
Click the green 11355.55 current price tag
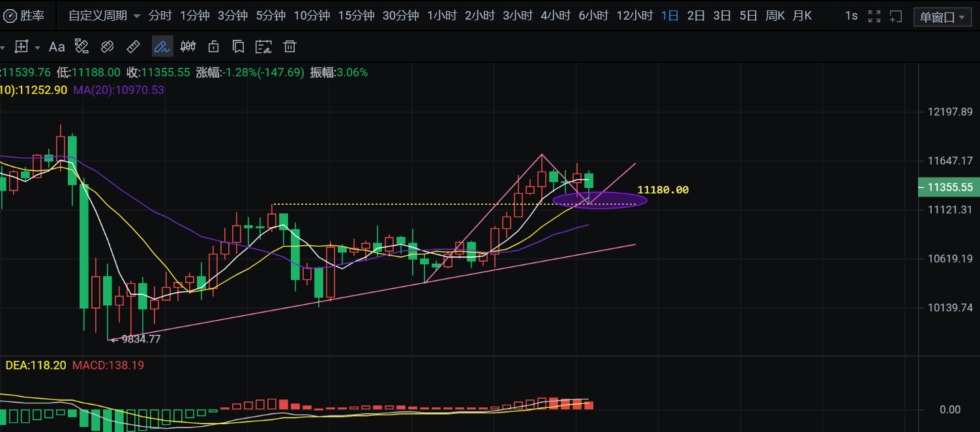coord(949,187)
